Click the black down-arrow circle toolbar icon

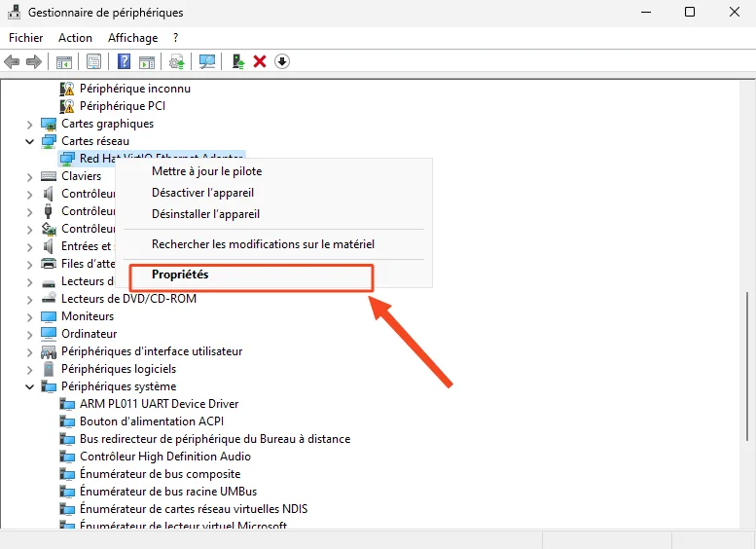[x=282, y=61]
